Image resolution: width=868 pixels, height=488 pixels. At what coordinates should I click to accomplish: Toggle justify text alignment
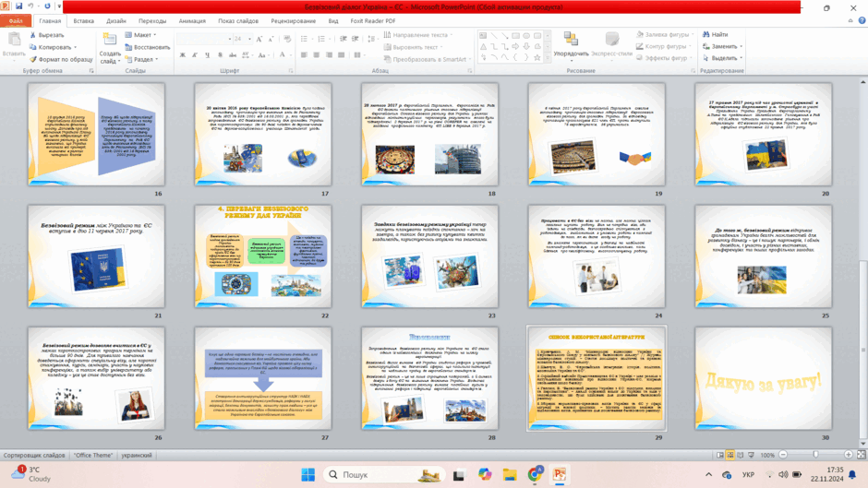341,55
